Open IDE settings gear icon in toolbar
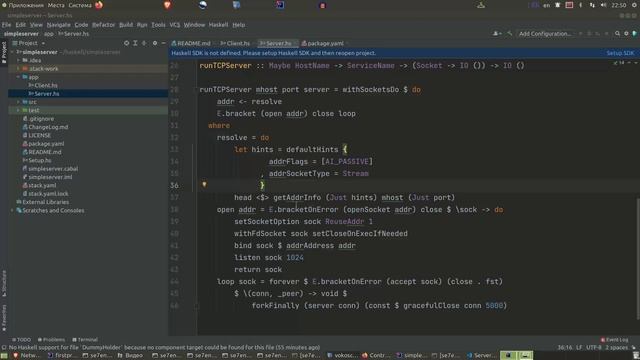 pos(626,33)
